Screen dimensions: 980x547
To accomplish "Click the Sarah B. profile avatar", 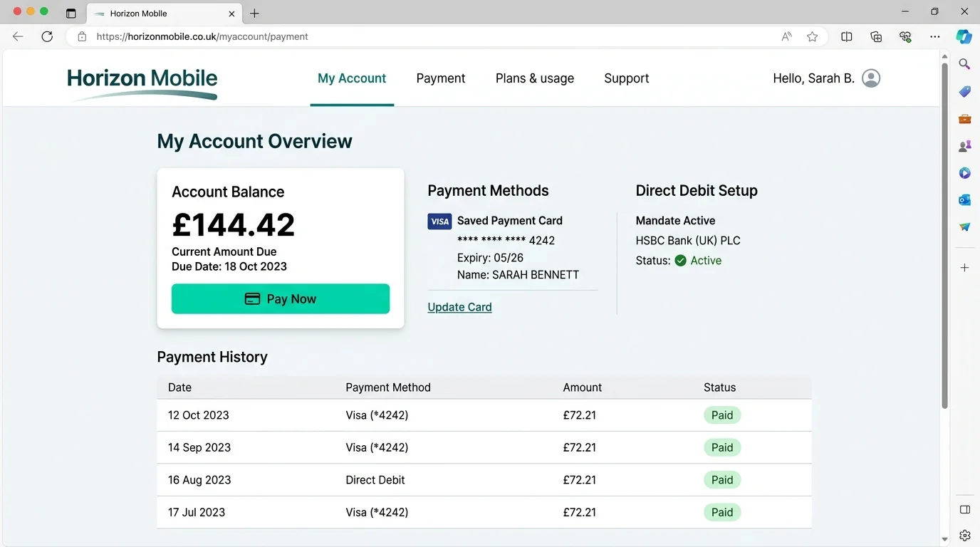I will coord(870,78).
